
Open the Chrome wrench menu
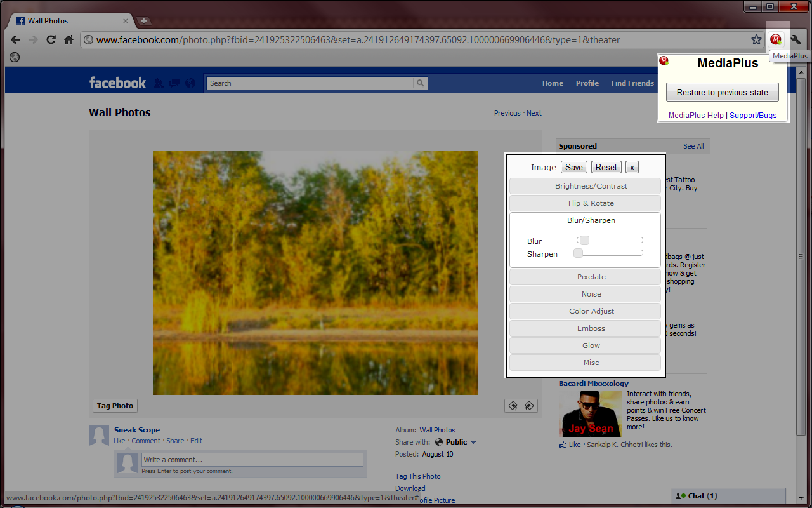tap(796, 39)
